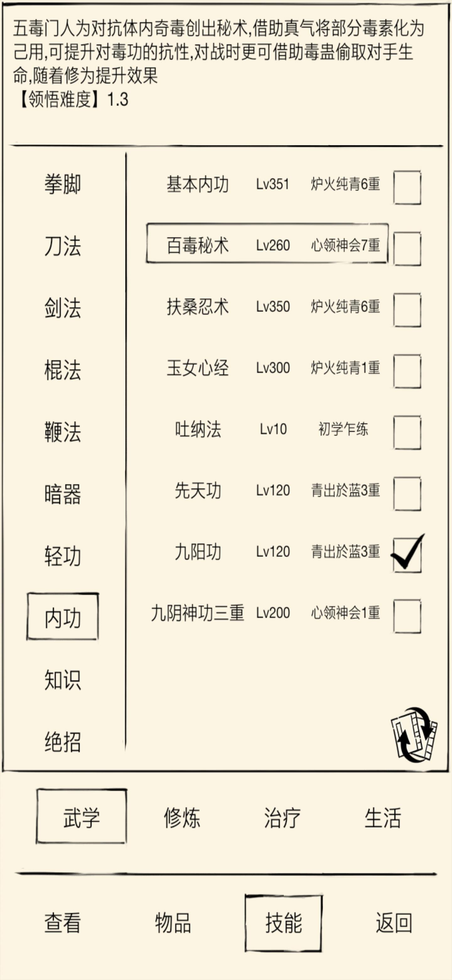Screen dimensions: 452x980
Task: Open the 拳脚 skill category
Action: click(x=63, y=184)
